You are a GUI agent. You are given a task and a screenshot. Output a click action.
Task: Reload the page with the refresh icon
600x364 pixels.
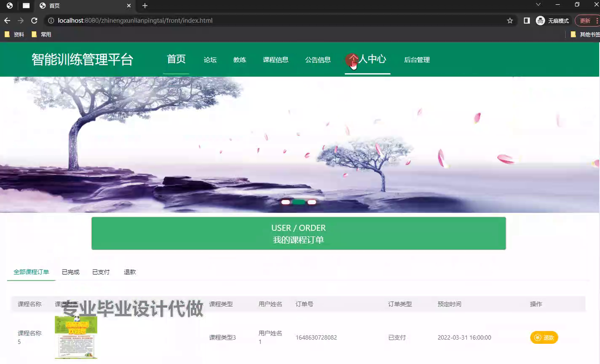[x=34, y=20]
